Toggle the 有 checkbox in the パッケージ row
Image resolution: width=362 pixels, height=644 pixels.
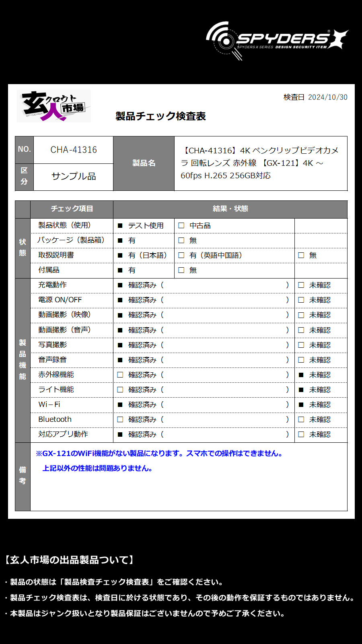[120, 241]
